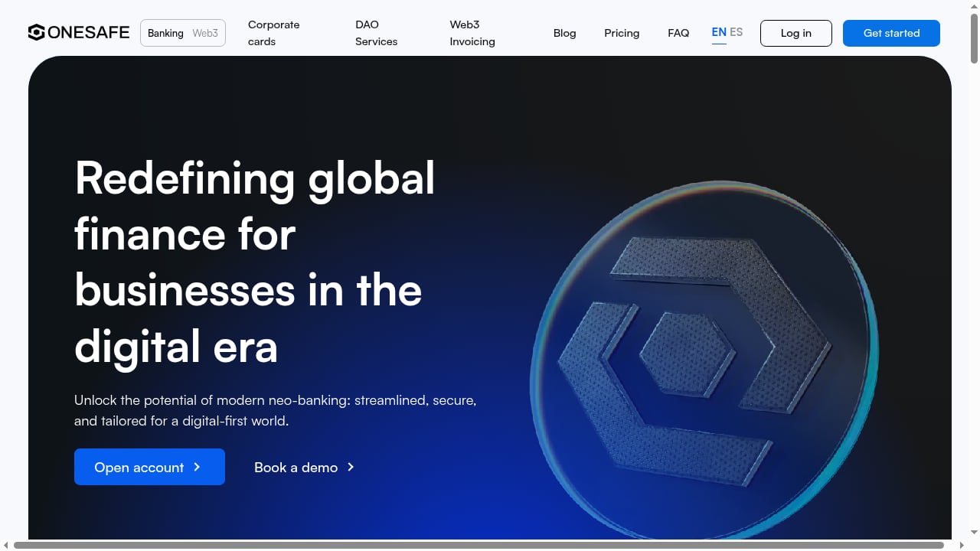Click the chevron in Open account button
The image size is (980, 551).
(197, 467)
